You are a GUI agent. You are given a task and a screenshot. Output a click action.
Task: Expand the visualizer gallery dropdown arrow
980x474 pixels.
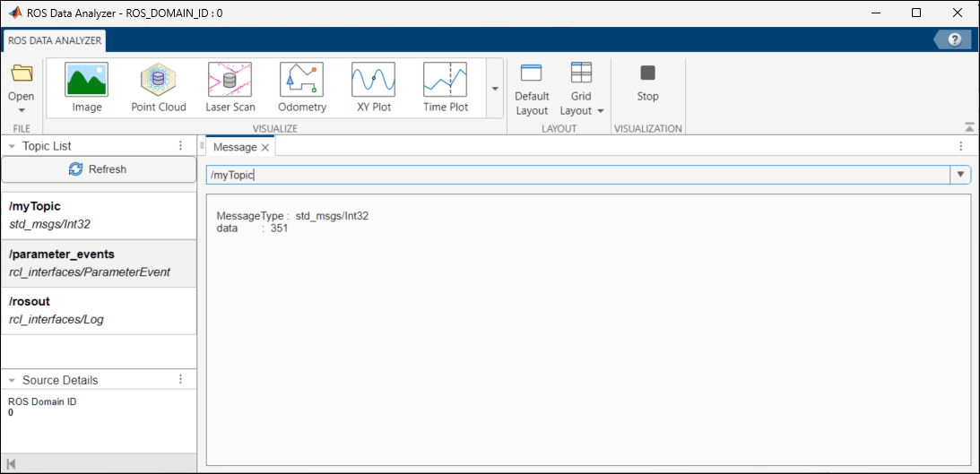tap(495, 89)
